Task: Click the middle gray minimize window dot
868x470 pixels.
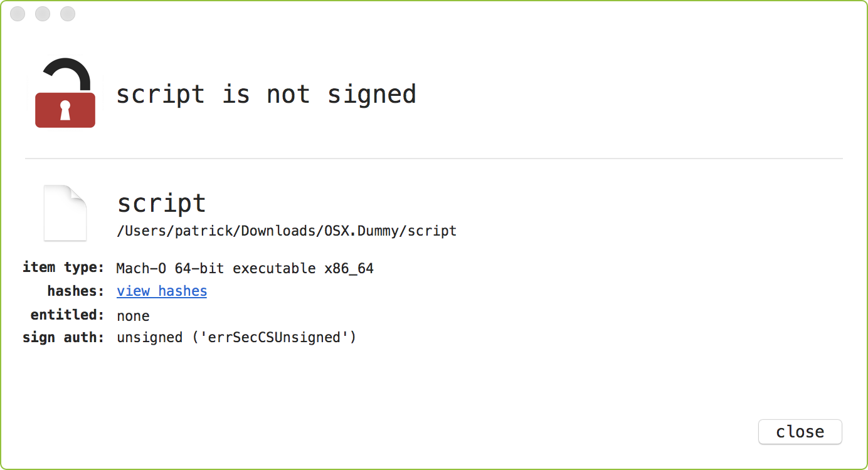Action: 43,14
